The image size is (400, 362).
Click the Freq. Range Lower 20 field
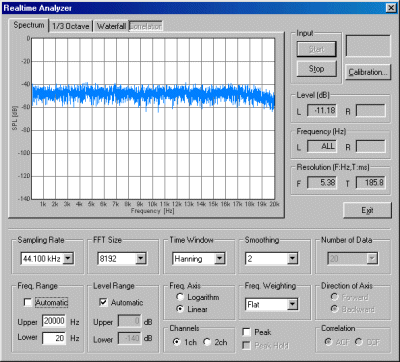[x=54, y=338]
